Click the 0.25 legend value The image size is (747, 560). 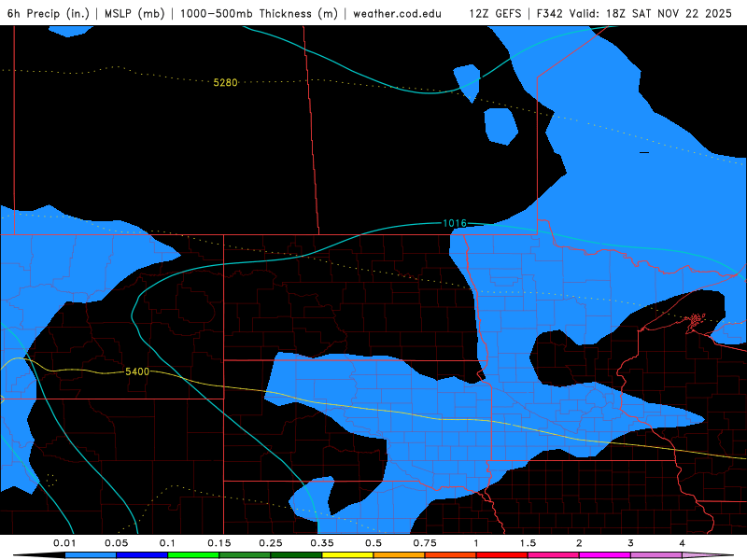pos(271,543)
